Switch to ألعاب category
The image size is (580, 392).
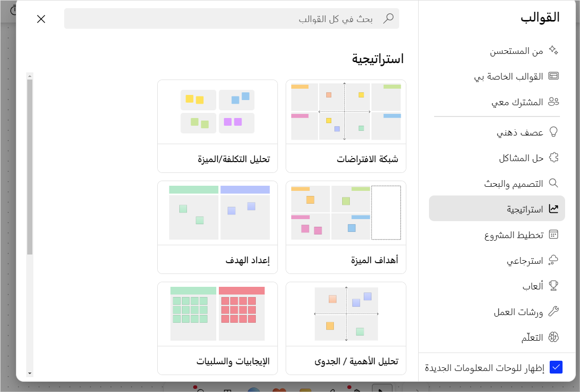[497, 286]
